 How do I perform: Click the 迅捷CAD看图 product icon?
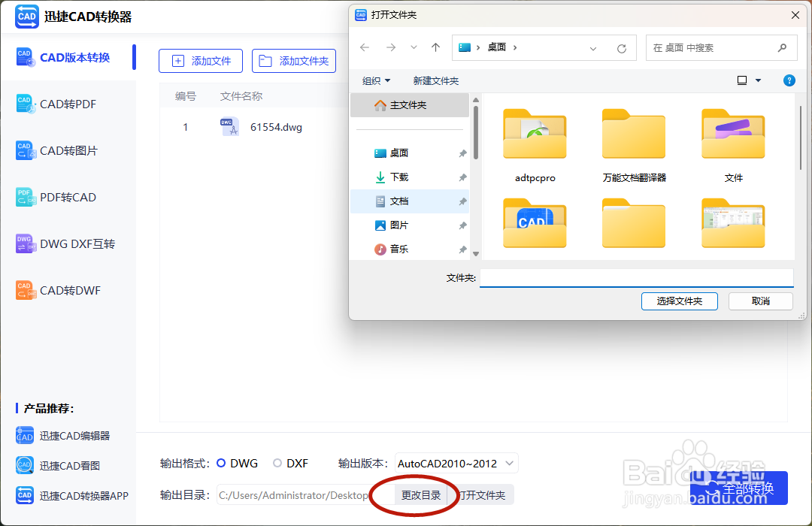tap(25, 465)
